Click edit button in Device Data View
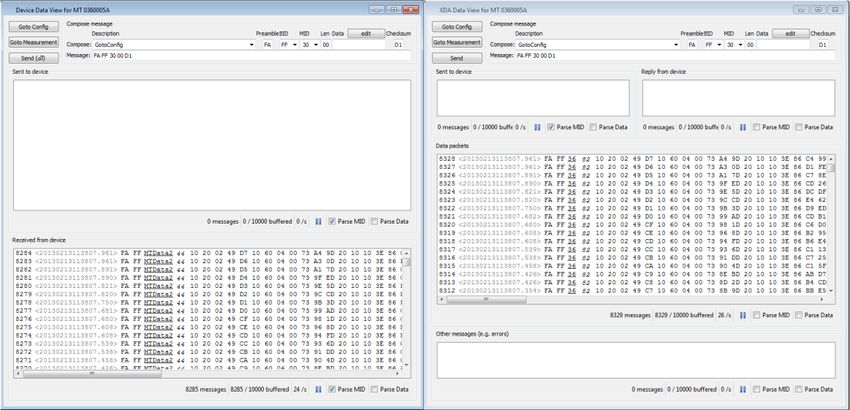This screenshot has width=850, height=410. [x=366, y=34]
